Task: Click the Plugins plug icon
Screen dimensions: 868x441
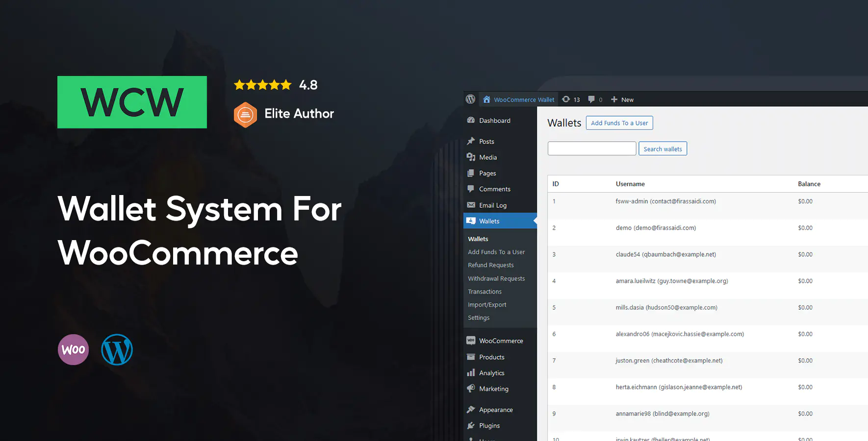Action: [471, 425]
